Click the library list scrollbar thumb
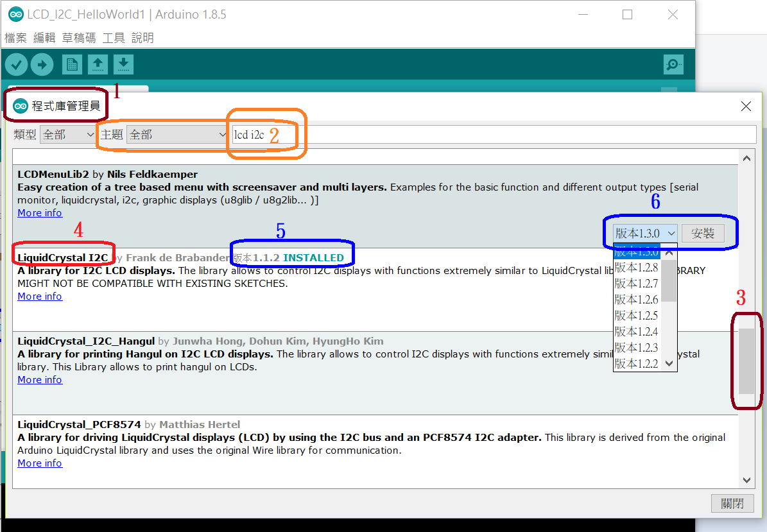 (x=746, y=361)
